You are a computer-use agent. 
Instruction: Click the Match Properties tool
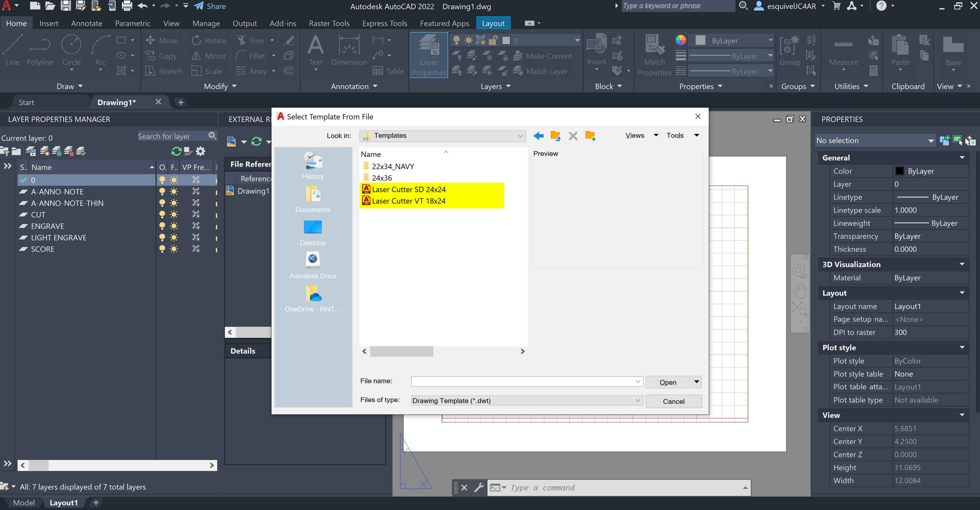[x=655, y=55]
